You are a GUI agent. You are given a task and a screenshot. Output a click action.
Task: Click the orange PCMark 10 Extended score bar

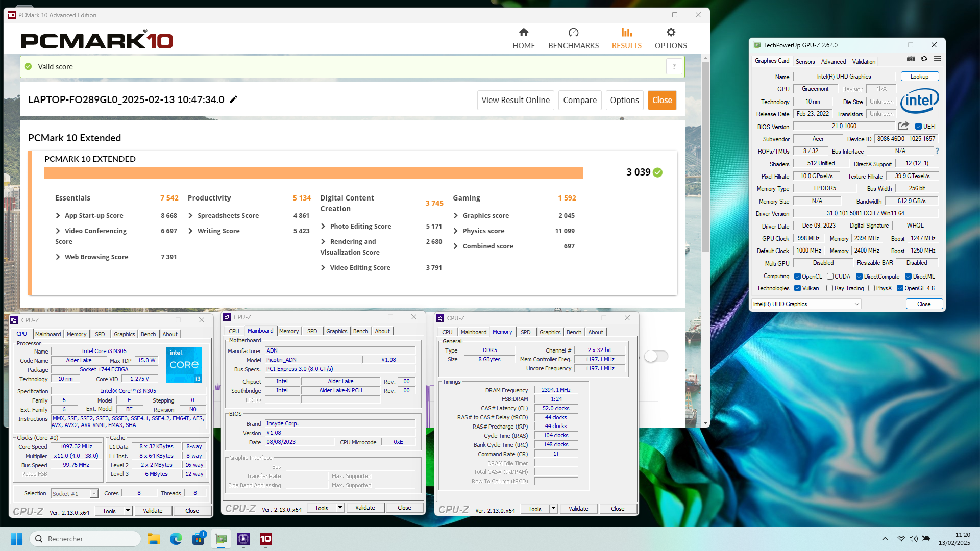tap(313, 173)
